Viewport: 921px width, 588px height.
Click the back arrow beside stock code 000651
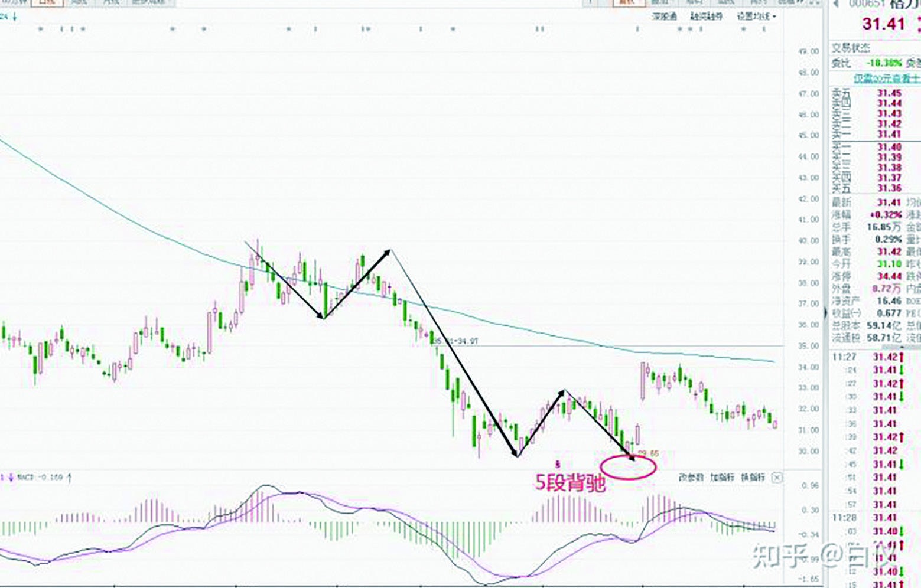tap(836, 4)
